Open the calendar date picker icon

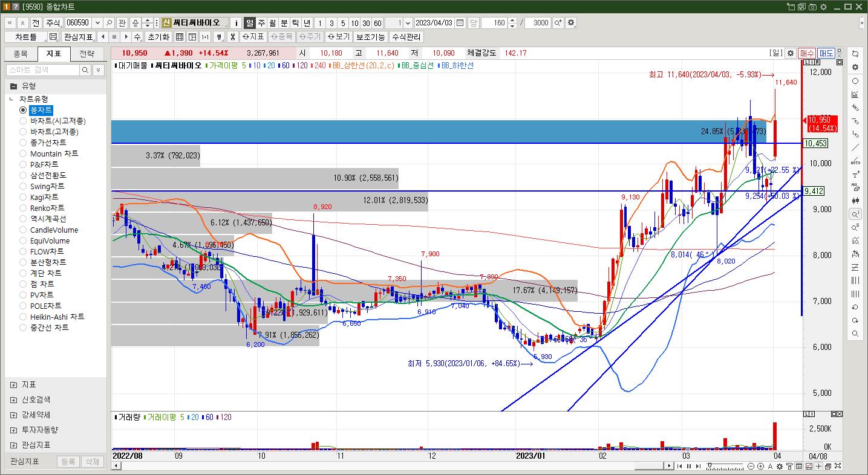tap(460, 23)
